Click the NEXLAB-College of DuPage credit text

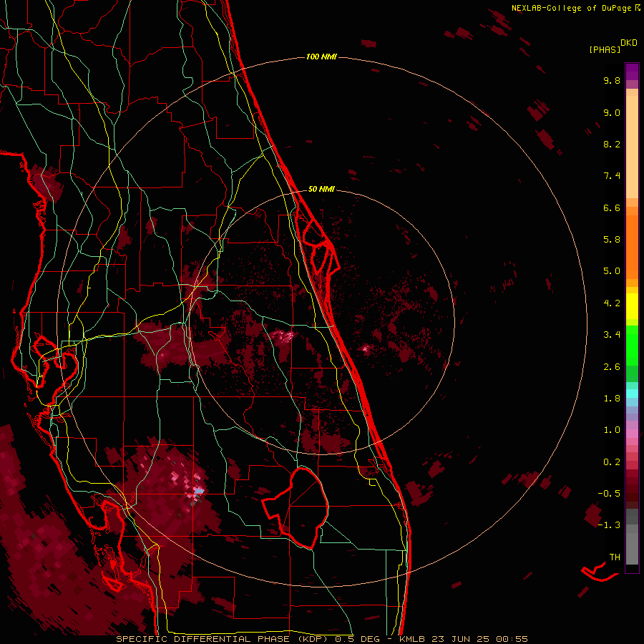tap(572, 8)
